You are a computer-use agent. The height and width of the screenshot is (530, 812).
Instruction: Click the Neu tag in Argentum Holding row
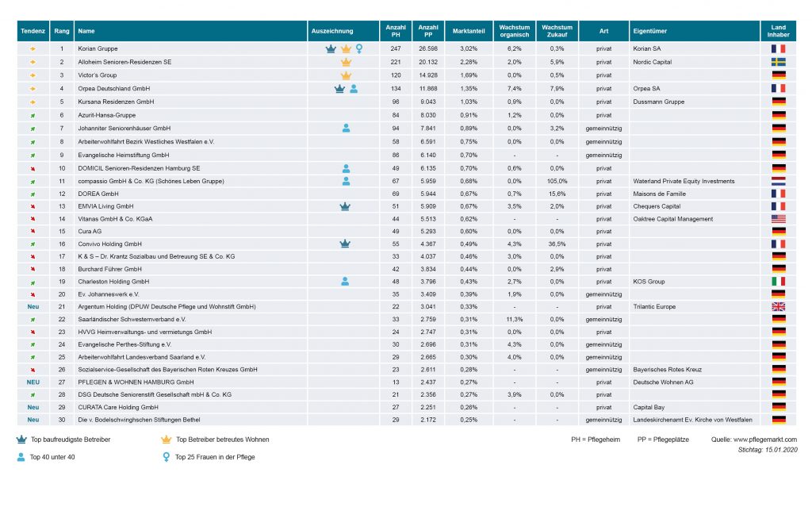(x=33, y=307)
